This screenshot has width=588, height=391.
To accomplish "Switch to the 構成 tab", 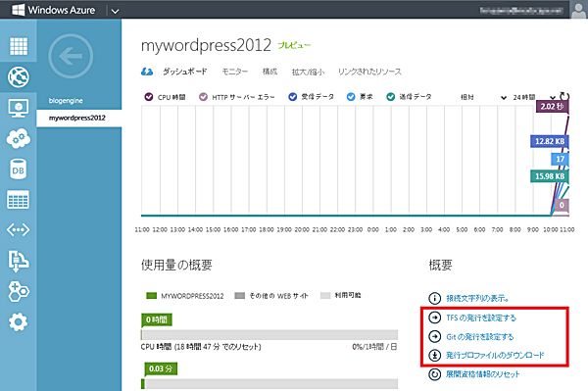I will coord(270,72).
